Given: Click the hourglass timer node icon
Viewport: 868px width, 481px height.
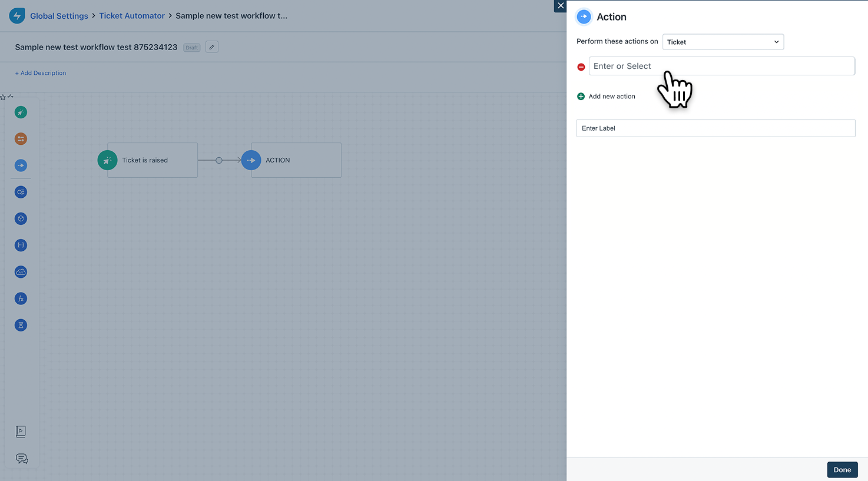Looking at the screenshot, I should click(x=21, y=325).
